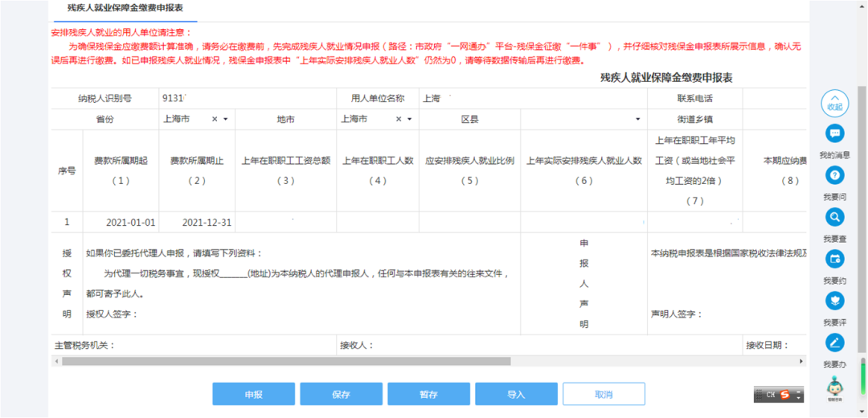Open 我的消息 message icon
The image size is (868, 418).
tap(834, 133)
